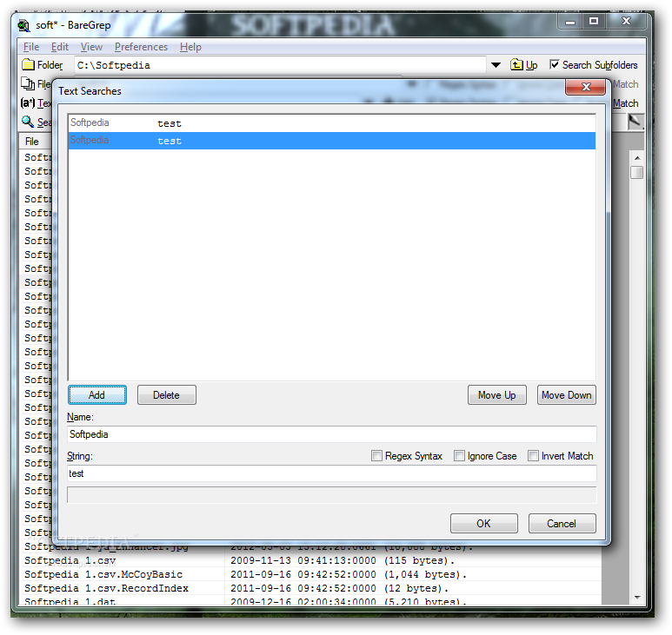672x635 pixels.
Task: Click the Folder toolbar label
Action: (50, 65)
